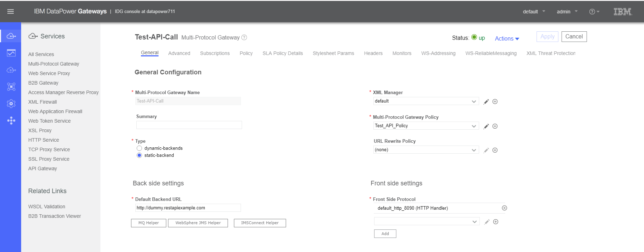Select the static-backend type option
The image size is (644, 252).
(x=139, y=155)
